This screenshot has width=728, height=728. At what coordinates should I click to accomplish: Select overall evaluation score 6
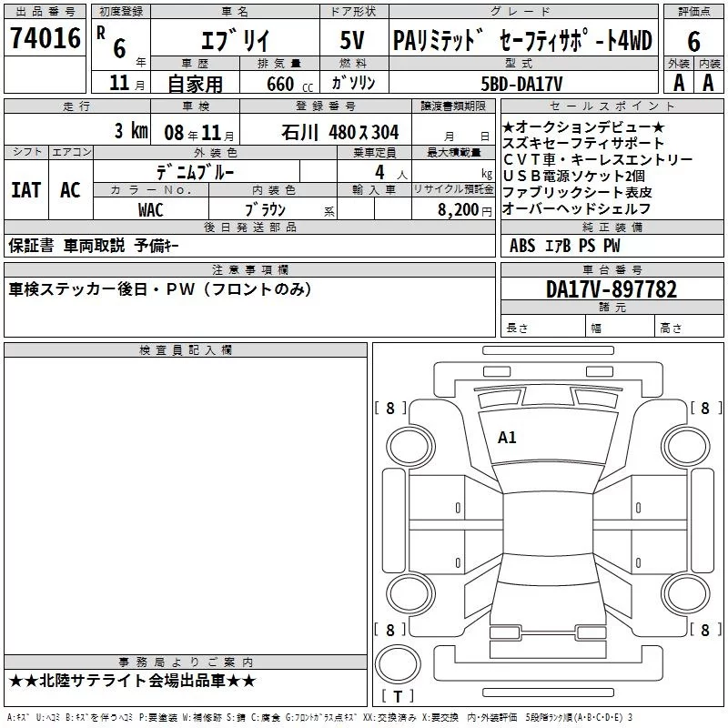click(693, 41)
